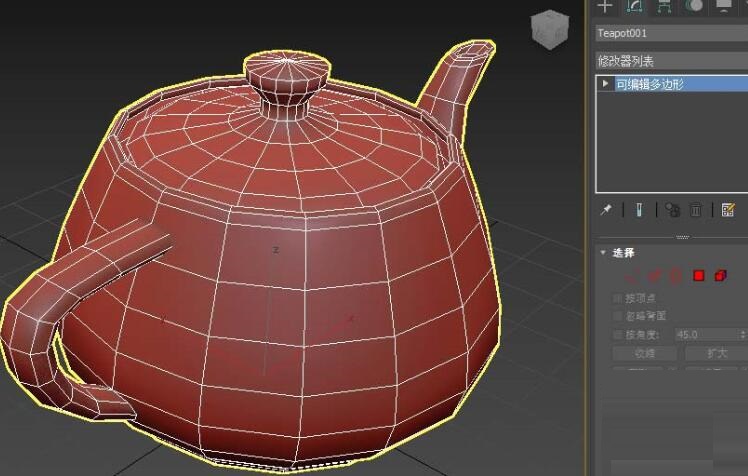Open the Hierarchy panel icon
This screenshot has width=748, height=476.
pos(663,6)
